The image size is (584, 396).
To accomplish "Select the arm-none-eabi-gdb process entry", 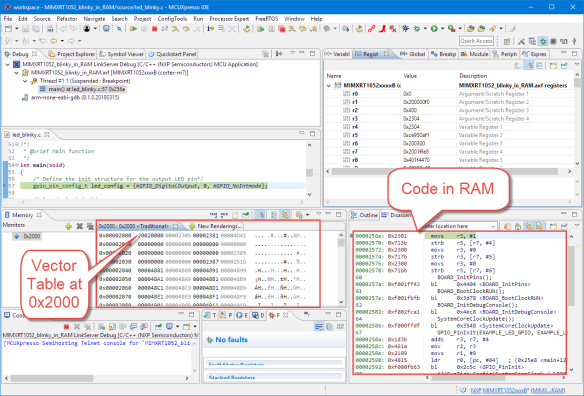I will (70, 97).
